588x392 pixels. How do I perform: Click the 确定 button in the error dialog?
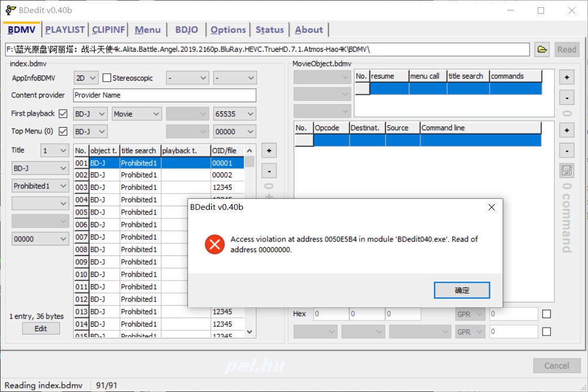(x=462, y=290)
